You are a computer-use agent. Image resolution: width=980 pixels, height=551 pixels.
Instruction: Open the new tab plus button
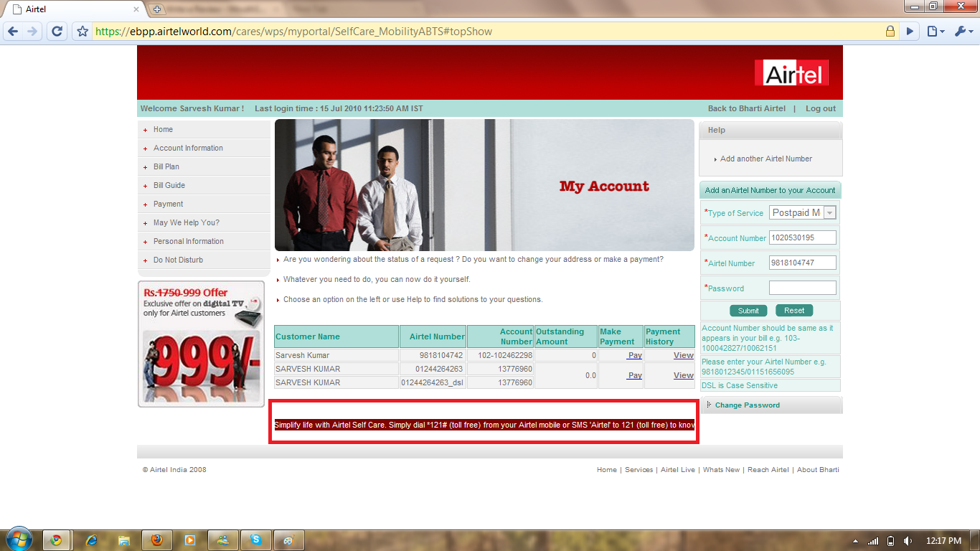coord(157,9)
